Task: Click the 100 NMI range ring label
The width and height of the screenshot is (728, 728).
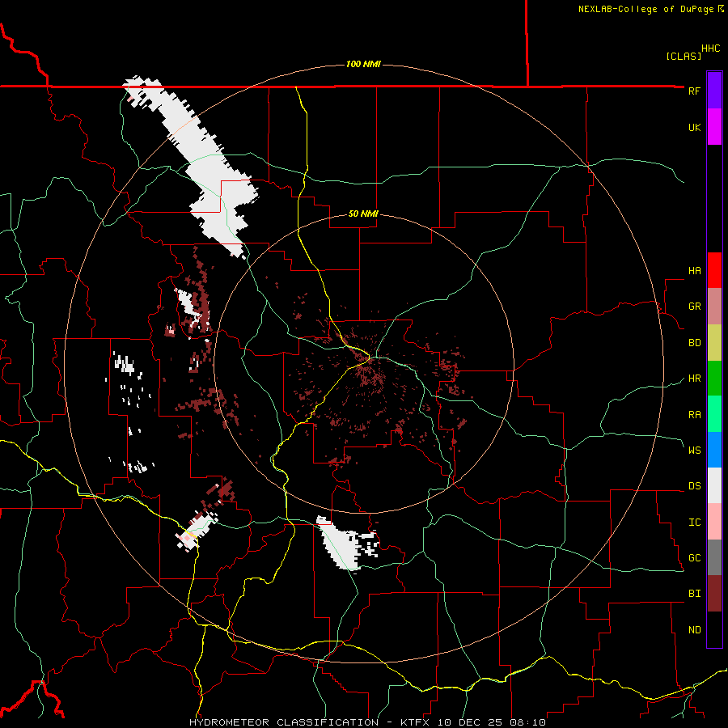Action: [363, 64]
